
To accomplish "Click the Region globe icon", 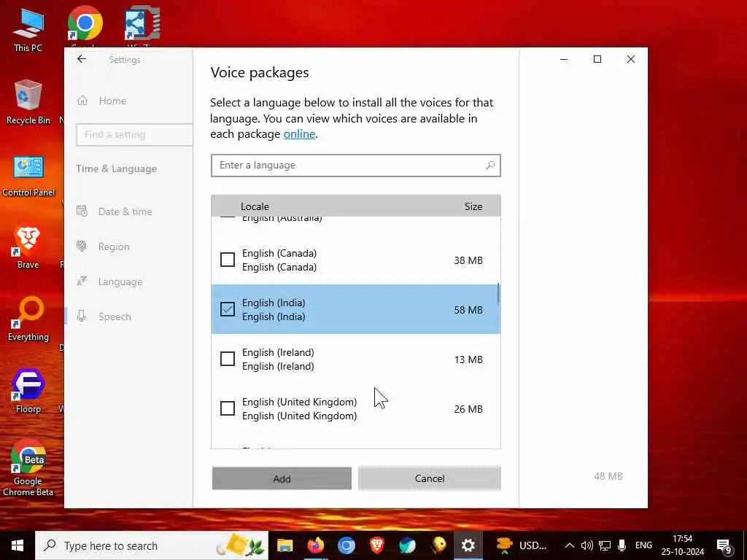I will [x=82, y=246].
